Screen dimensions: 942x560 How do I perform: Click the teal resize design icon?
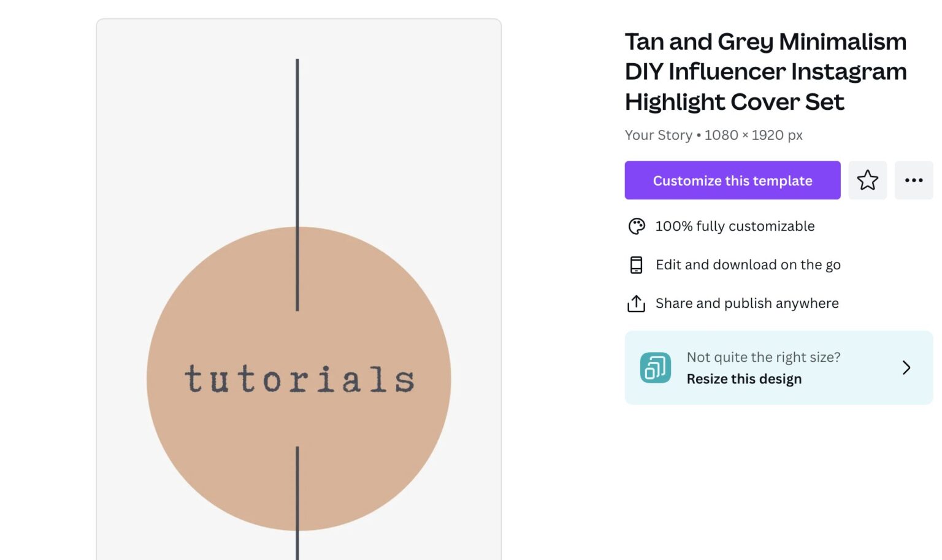654,367
